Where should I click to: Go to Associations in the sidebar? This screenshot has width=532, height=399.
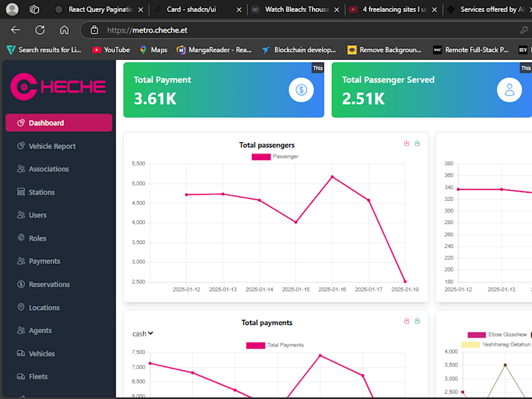click(43, 169)
